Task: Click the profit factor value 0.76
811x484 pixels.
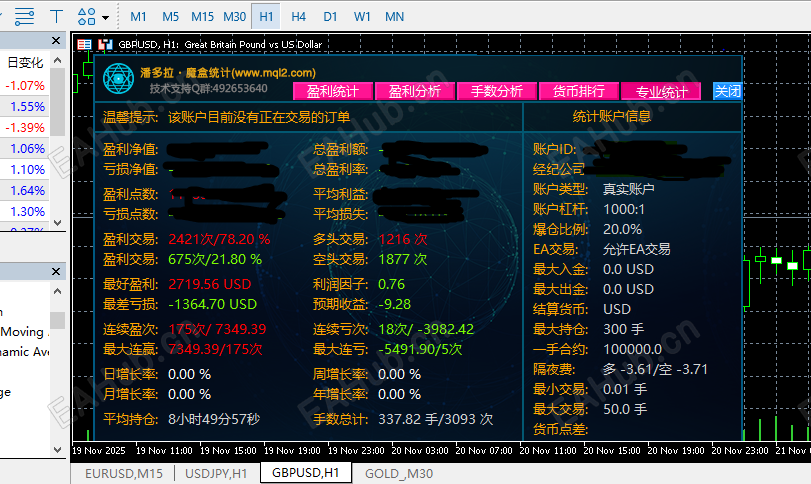Action: click(x=392, y=284)
